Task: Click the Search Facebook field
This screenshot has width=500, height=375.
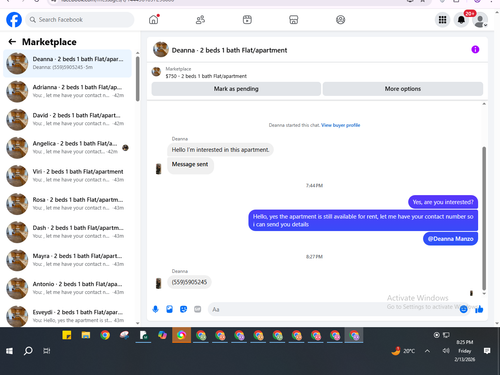Action: (80, 20)
